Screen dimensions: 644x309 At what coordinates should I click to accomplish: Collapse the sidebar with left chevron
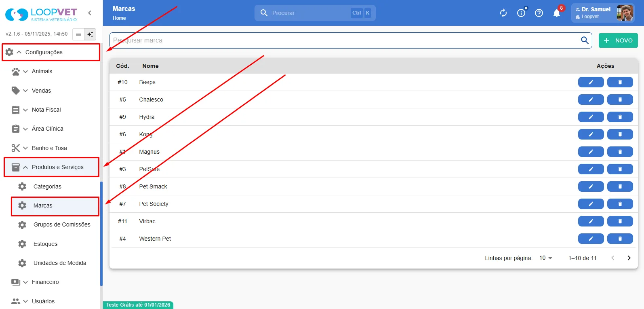pyautogui.click(x=90, y=13)
